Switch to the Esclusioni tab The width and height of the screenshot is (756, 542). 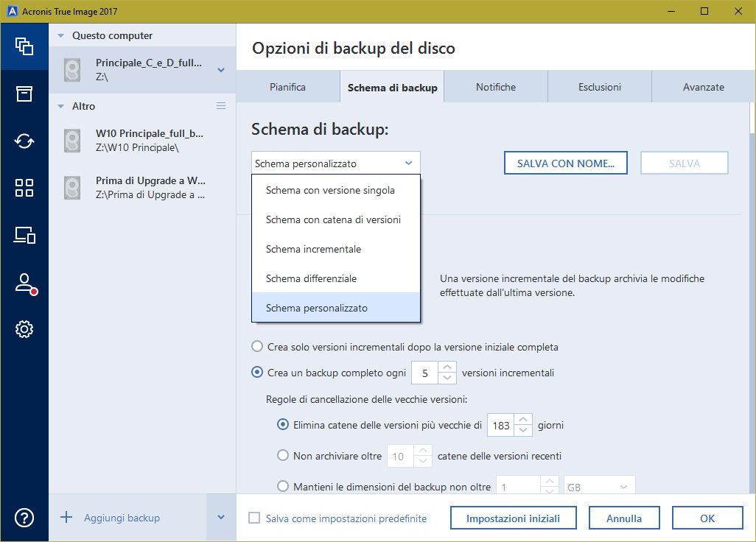[x=599, y=87]
